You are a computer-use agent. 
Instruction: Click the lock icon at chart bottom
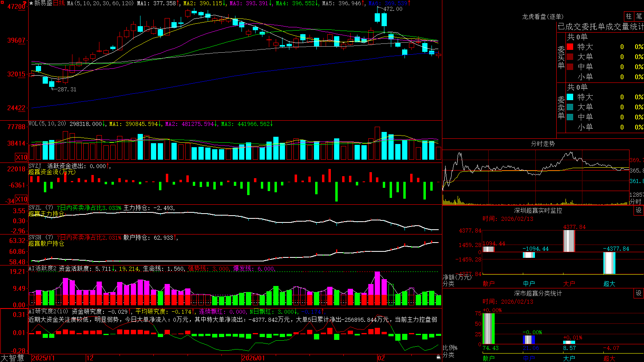438,357
